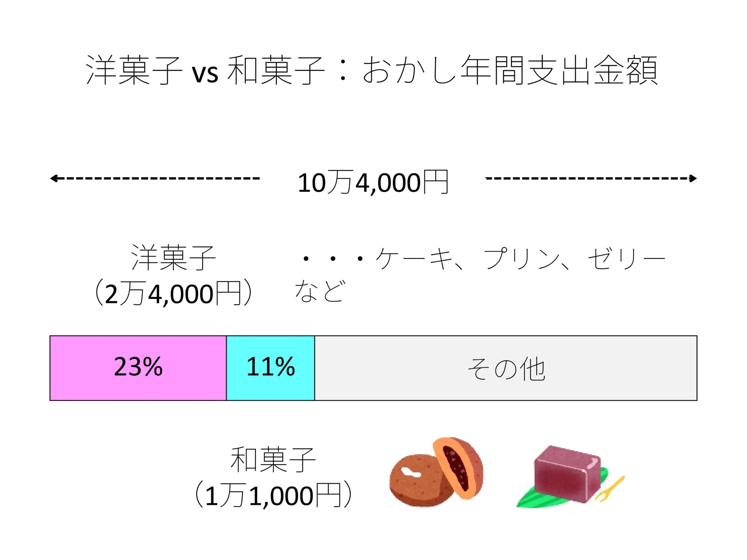Click the gray その他 bar segment
The width and height of the screenshot is (747, 560).
pyautogui.click(x=506, y=368)
